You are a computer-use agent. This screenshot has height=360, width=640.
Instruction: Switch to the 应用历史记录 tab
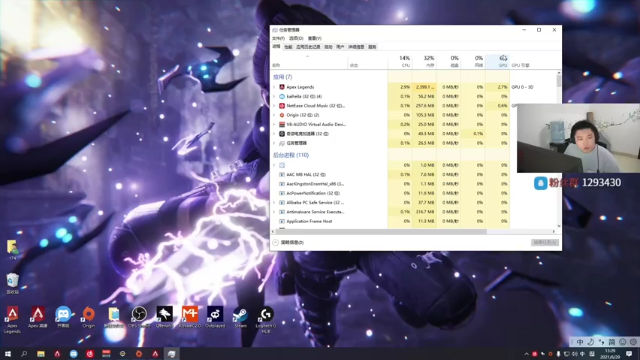[x=308, y=47]
